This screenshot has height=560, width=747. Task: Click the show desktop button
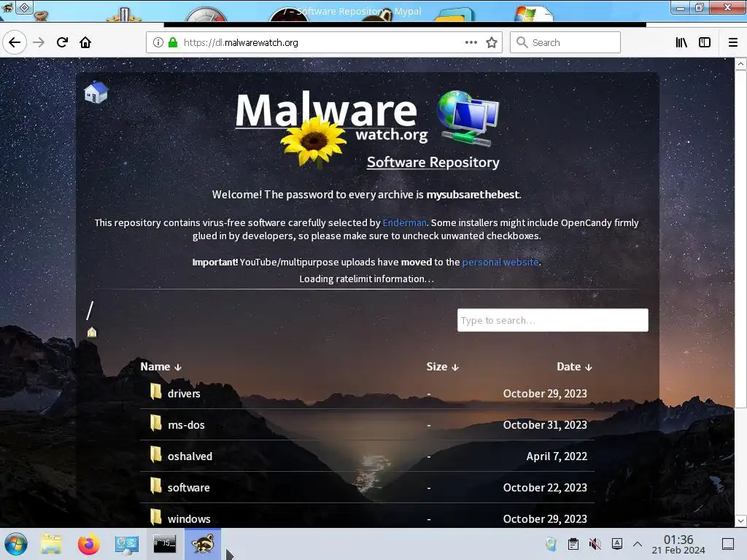pyautogui.click(x=728, y=544)
